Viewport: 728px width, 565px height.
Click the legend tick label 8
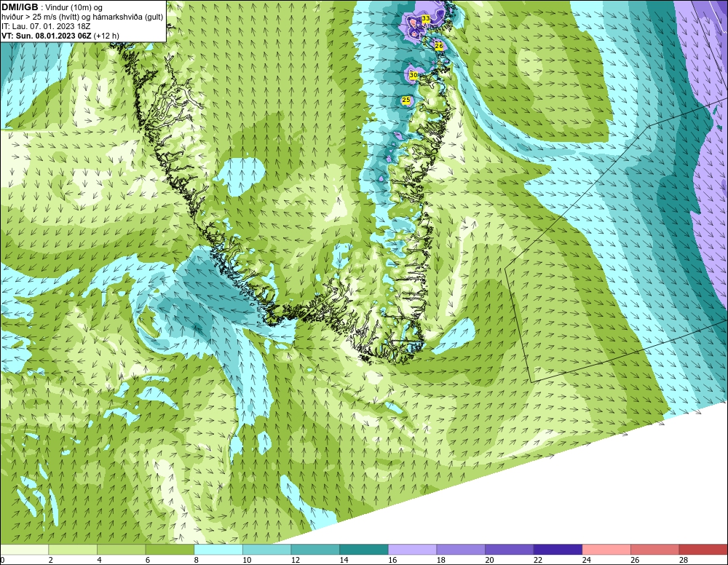(197, 560)
